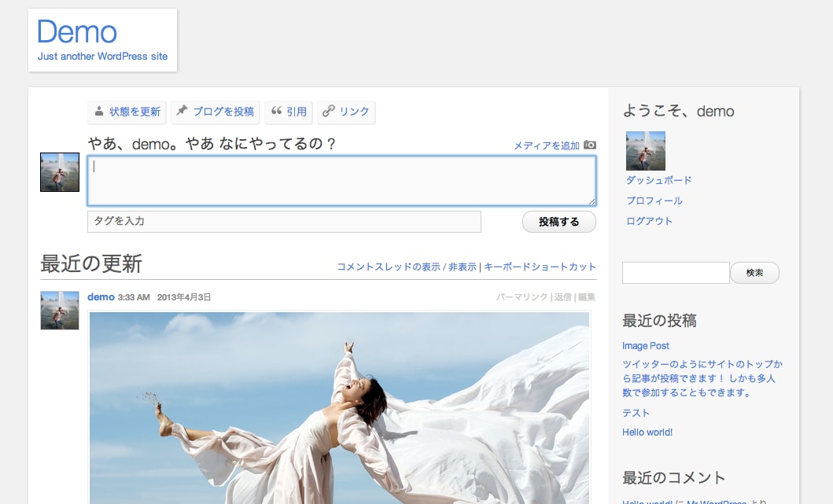Open the Hello world! recent post link
The height and width of the screenshot is (504, 833).
click(x=647, y=432)
